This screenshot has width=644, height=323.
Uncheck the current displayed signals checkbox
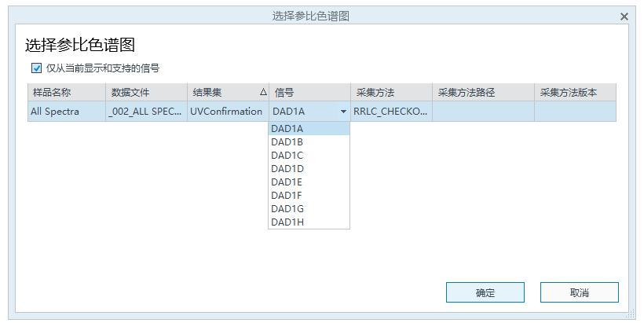pyautogui.click(x=37, y=68)
